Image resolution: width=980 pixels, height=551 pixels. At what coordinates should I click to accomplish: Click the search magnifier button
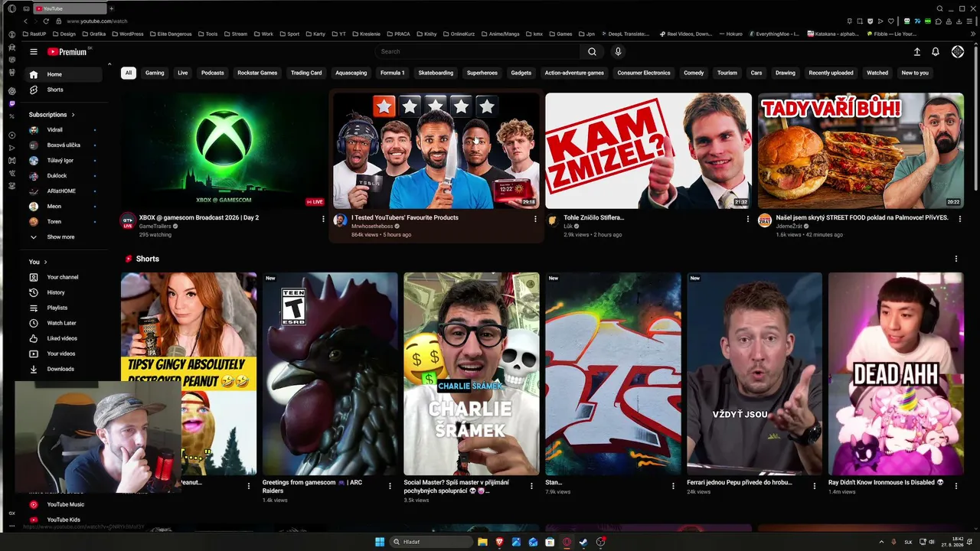point(592,51)
